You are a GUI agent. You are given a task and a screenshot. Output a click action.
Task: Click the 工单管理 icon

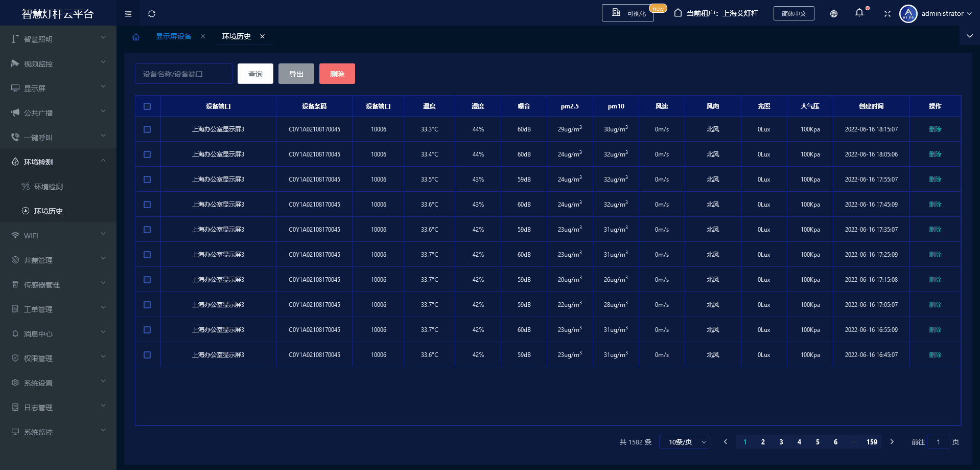tap(15, 309)
